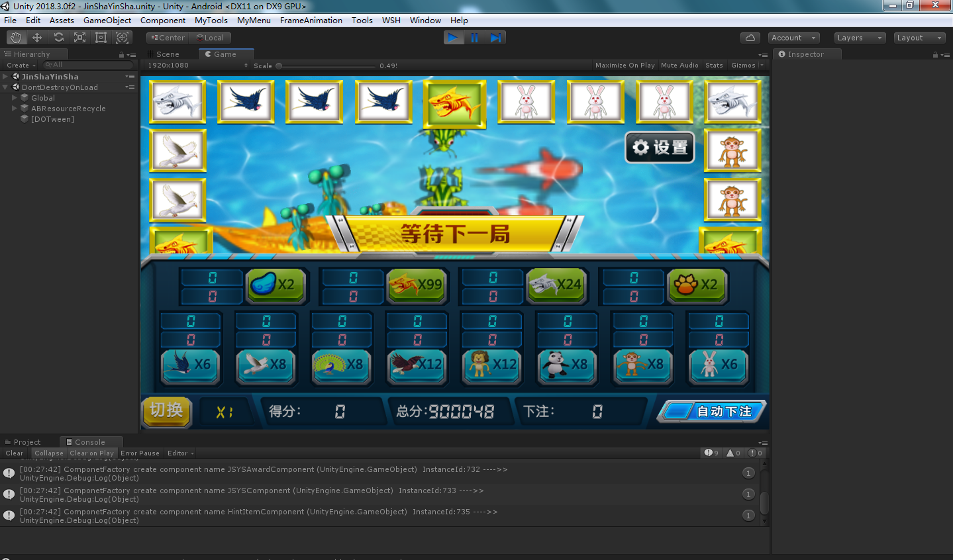Adjust the Game view Scale slider
Screen dimensions: 953x560
278,66
